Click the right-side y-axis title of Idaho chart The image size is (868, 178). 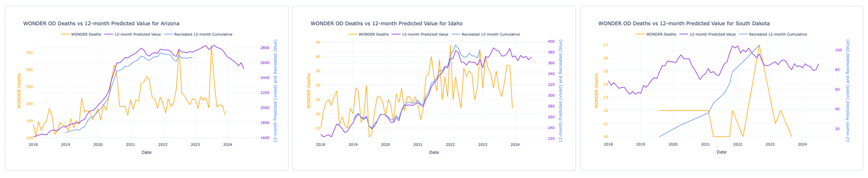point(562,91)
